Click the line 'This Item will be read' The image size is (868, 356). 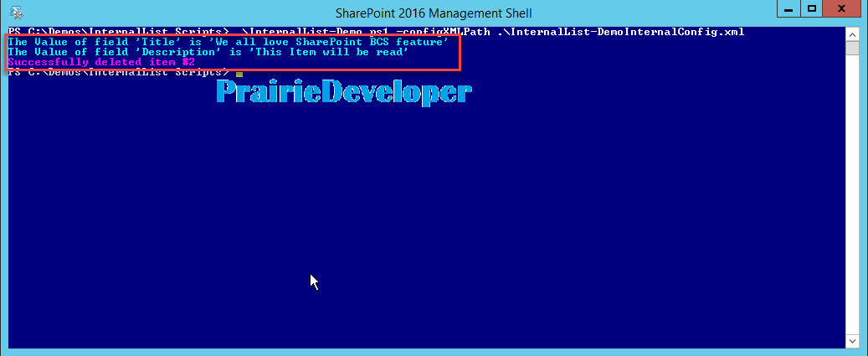pos(208,52)
